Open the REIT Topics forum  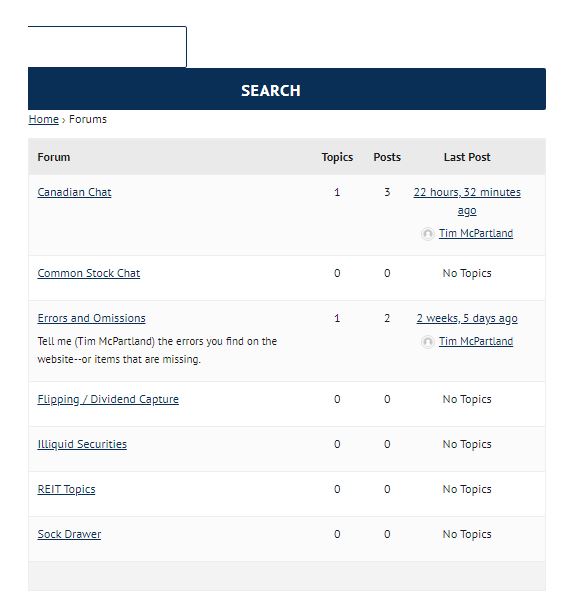66,489
